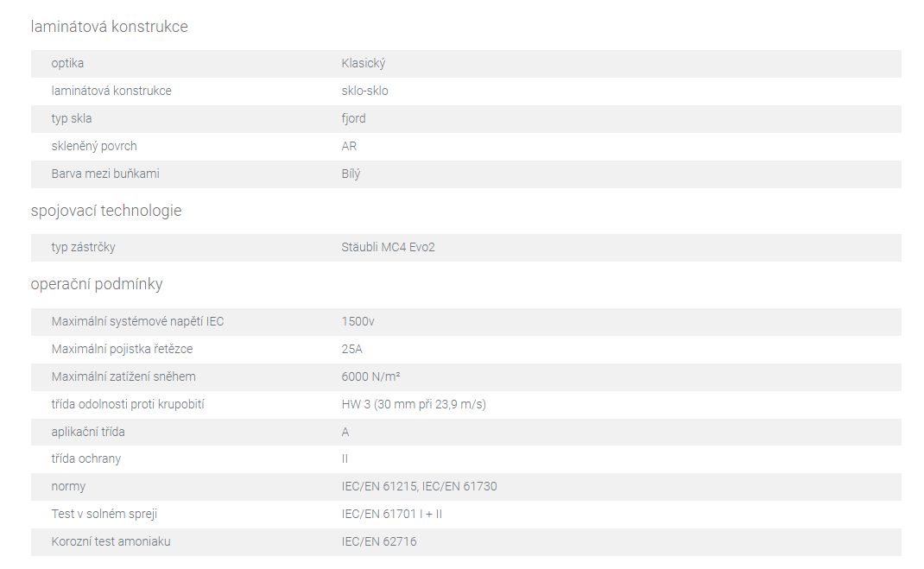Select the 'aplikační třída' row label
The width and height of the screenshot is (924, 569).
pyautogui.click(x=88, y=432)
